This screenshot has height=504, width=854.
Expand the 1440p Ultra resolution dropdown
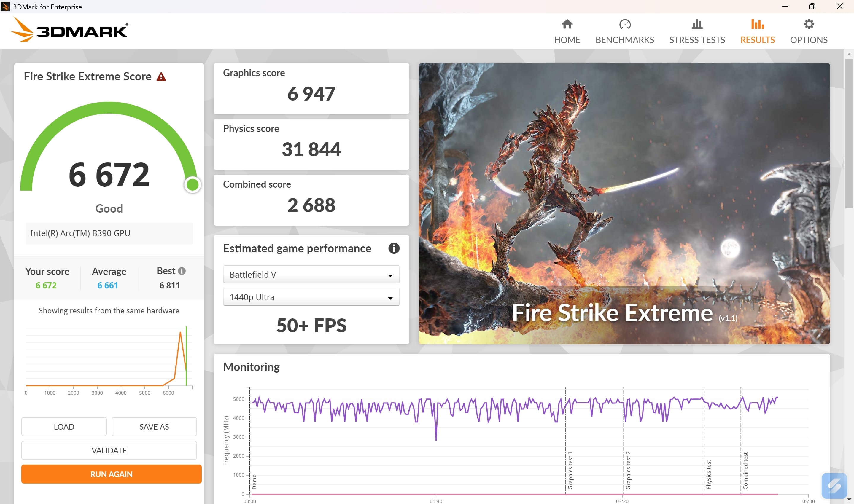click(311, 297)
